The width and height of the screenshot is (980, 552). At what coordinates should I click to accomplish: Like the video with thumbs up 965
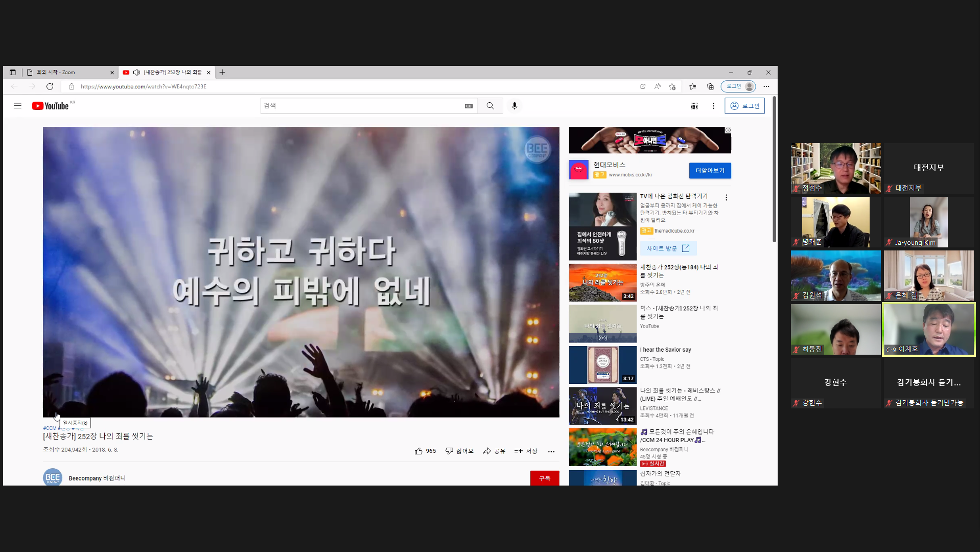click(425, 451)
